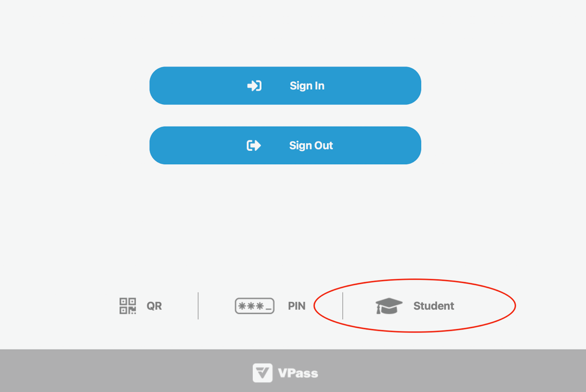Click the "PIN" text label

click(x=296, y=307)
